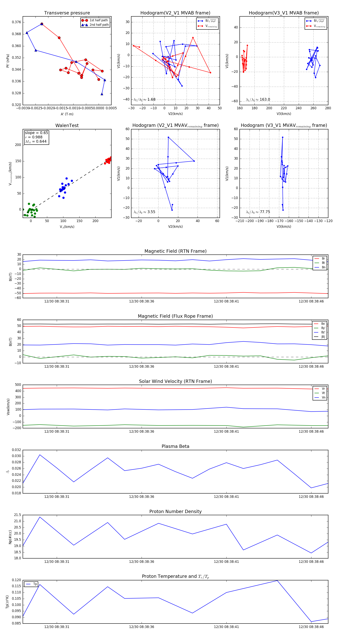
Task: Select the Transverse pressure plot title
Action: (x=67, y=13)
